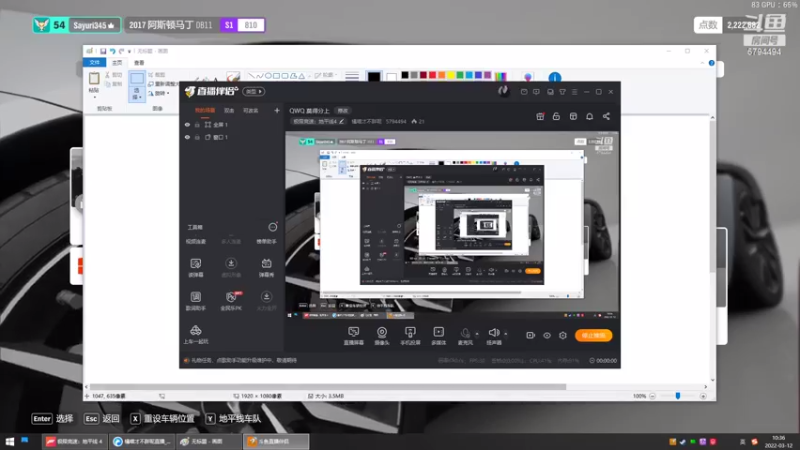Switch to the Paint taskbar button
Image resolution: width=800 pixels, height=450 pixels.
click(x=209, y=441)
